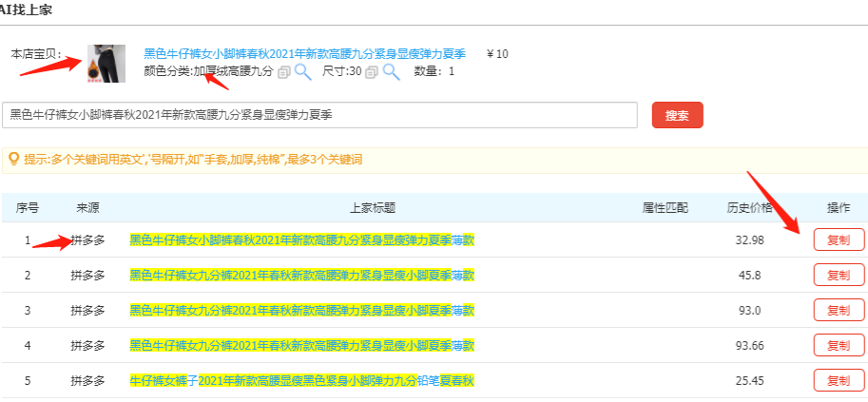Screen dimensions: 868x402
Task: Click the 历史价格 column header
Action: [749, 207]
